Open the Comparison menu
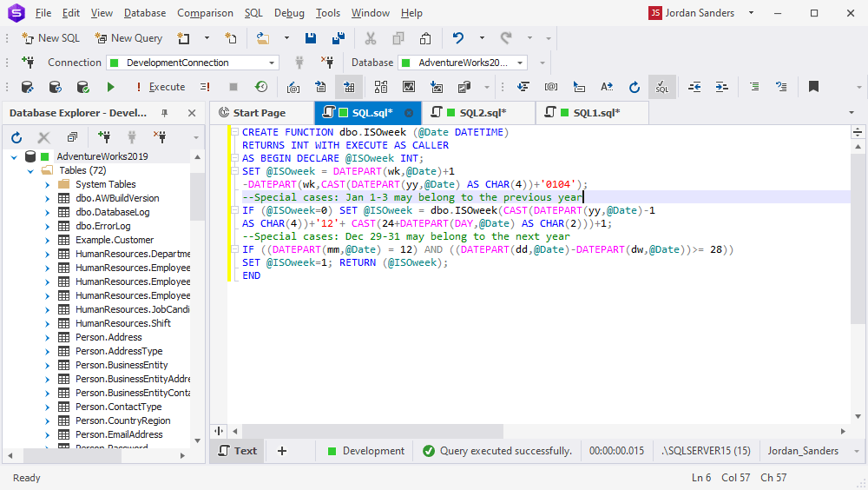Screen dimensions: 868x490 click(x=205, y=13)
